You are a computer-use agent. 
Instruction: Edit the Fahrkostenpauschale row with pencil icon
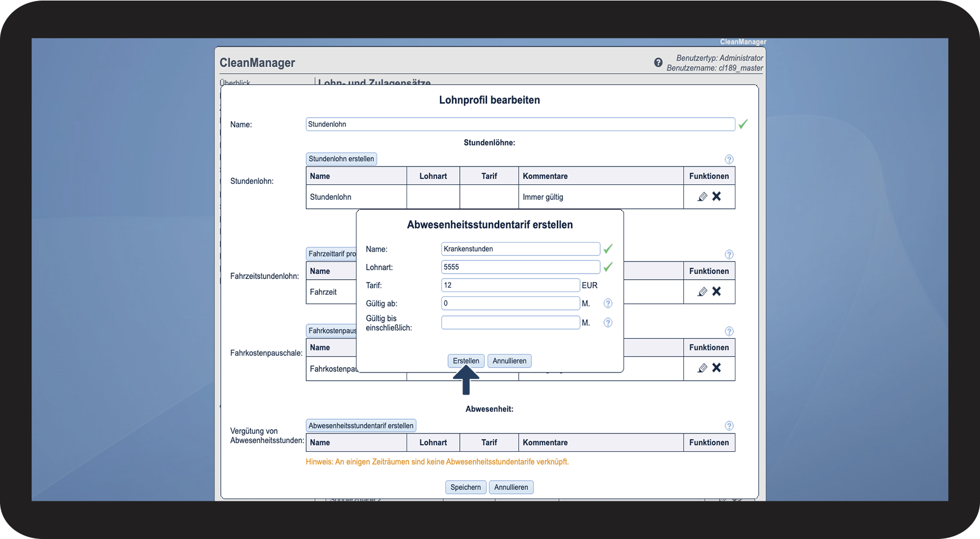(702, 368)
